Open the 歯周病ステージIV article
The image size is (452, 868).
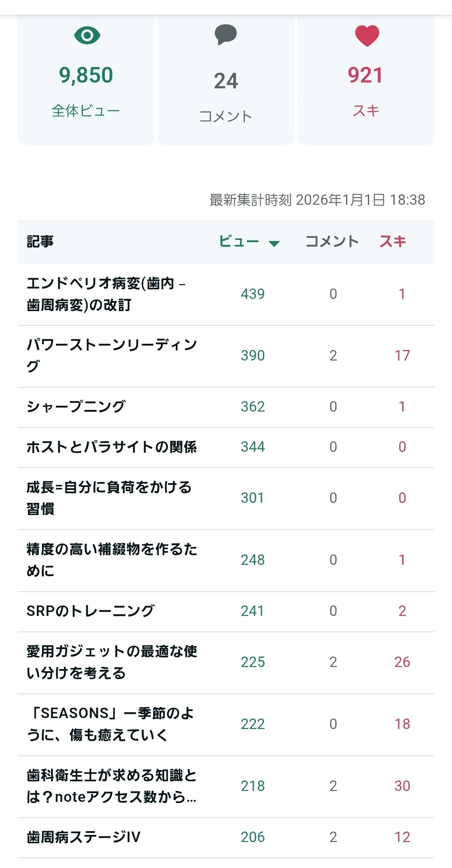pos(226,837)
